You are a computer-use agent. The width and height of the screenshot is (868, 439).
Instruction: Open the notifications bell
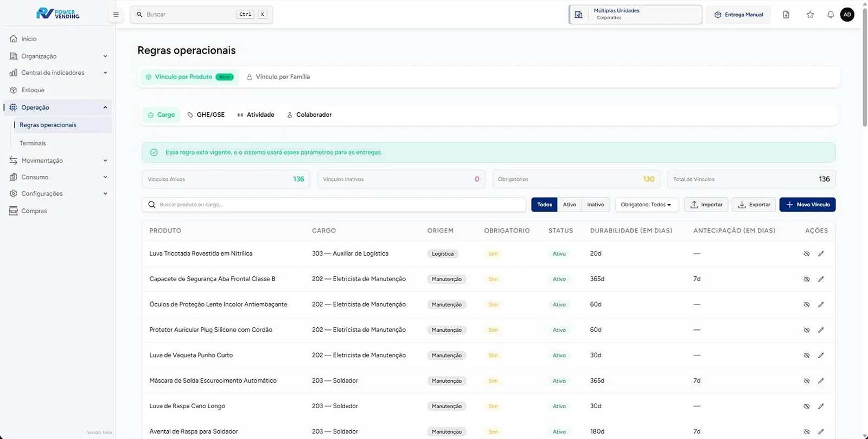click(831, 15)
